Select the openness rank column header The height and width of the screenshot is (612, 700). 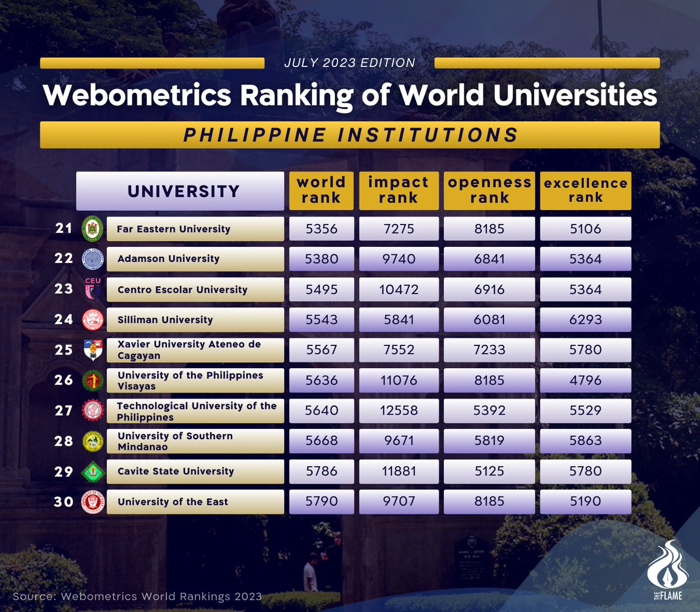(489, 191)
